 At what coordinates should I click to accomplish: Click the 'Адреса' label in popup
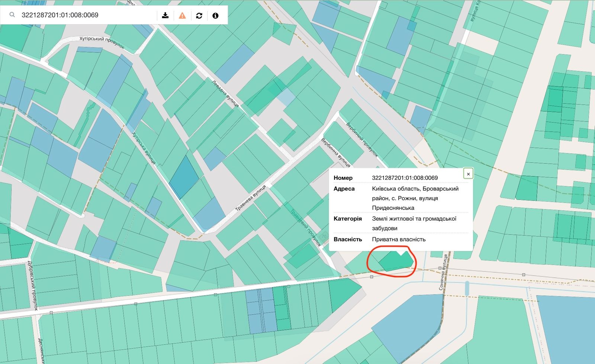pyautogui.click(x=344, y=189)
